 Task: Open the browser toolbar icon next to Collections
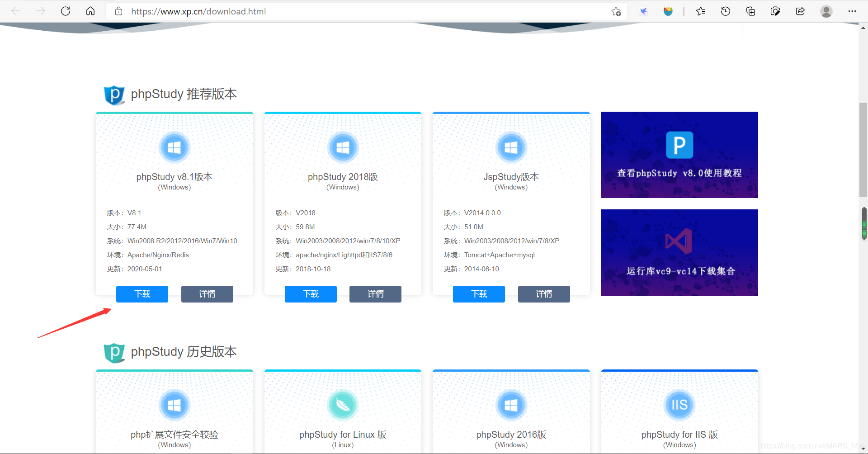[x=775, y=11]
